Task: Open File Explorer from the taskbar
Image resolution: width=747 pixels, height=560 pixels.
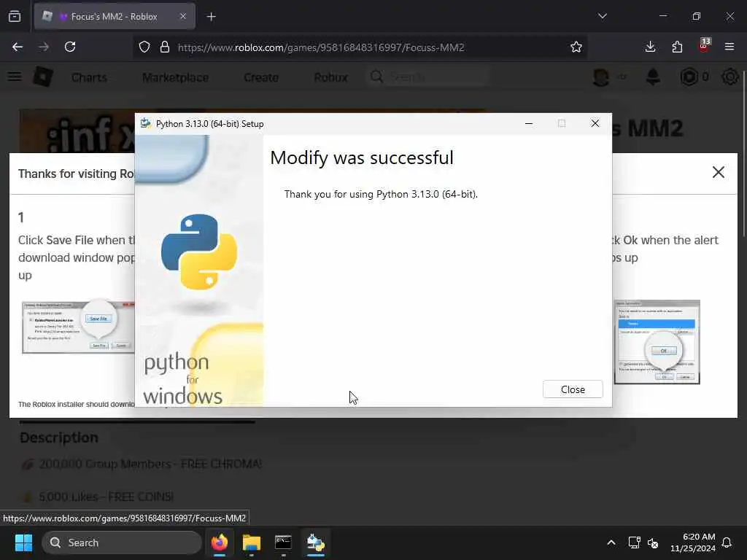Action: tap(251, 542)
